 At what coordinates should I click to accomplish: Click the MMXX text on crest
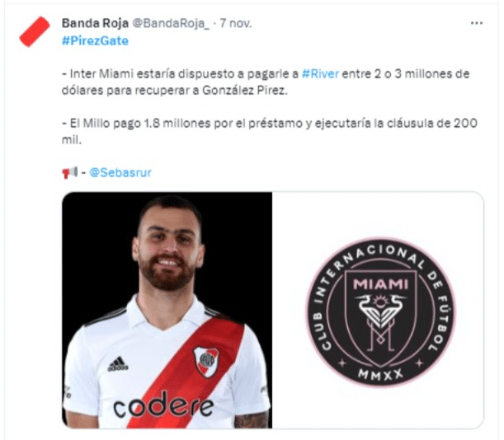pos(380,374)
